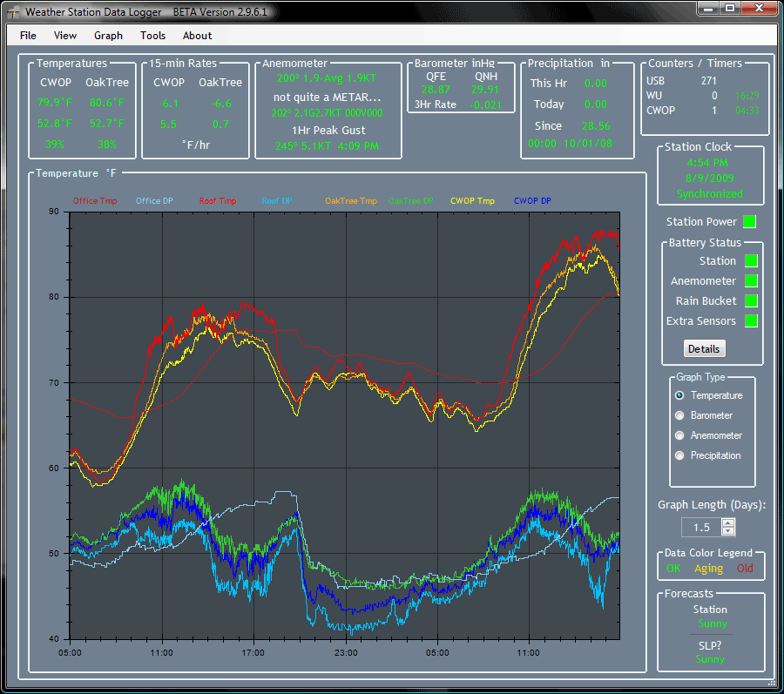Close the Weather Station Data Logger window
This screenshot has width=784, height=694.
(759, 8)
